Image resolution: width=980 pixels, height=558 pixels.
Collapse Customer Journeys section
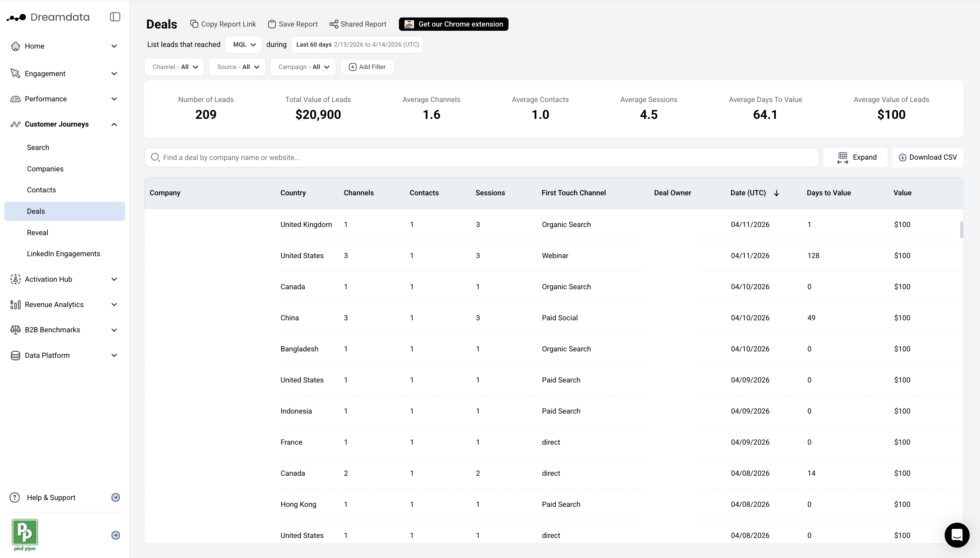114,125
